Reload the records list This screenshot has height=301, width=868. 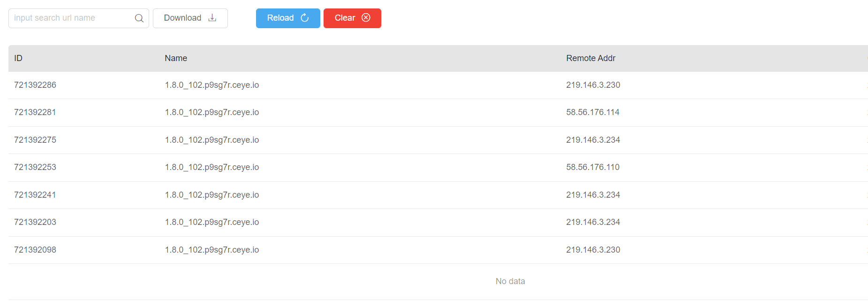click(x=288, y=18)
